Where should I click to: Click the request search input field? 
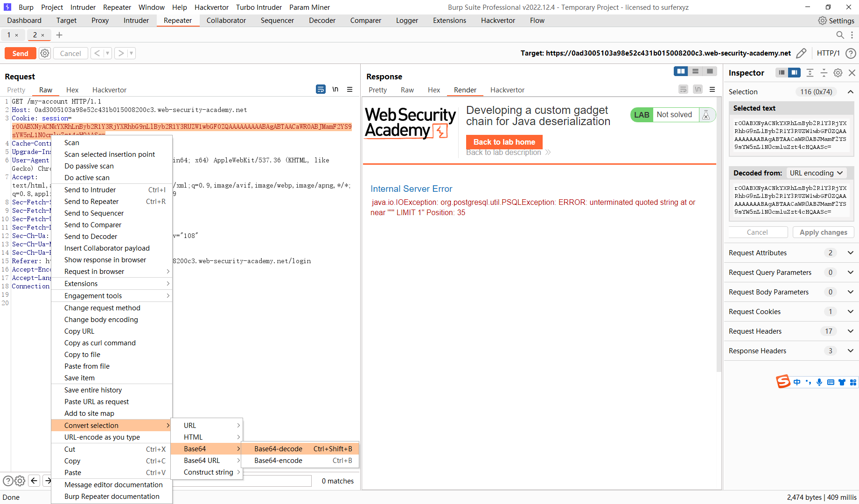tap(242, 481)
